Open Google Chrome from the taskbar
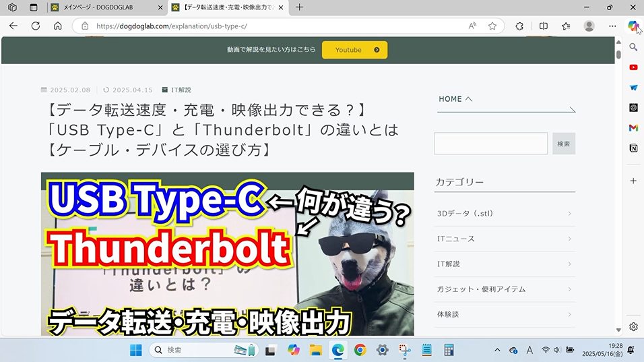The height and width of the screenshot is (362, 644). (360, 350)
